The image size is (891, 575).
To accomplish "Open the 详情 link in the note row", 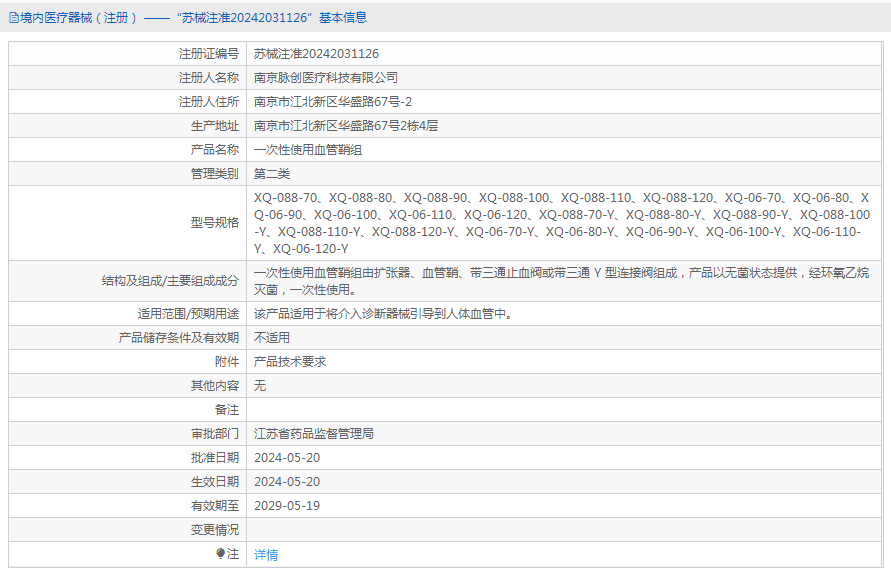I will click(x=266, y=555).
